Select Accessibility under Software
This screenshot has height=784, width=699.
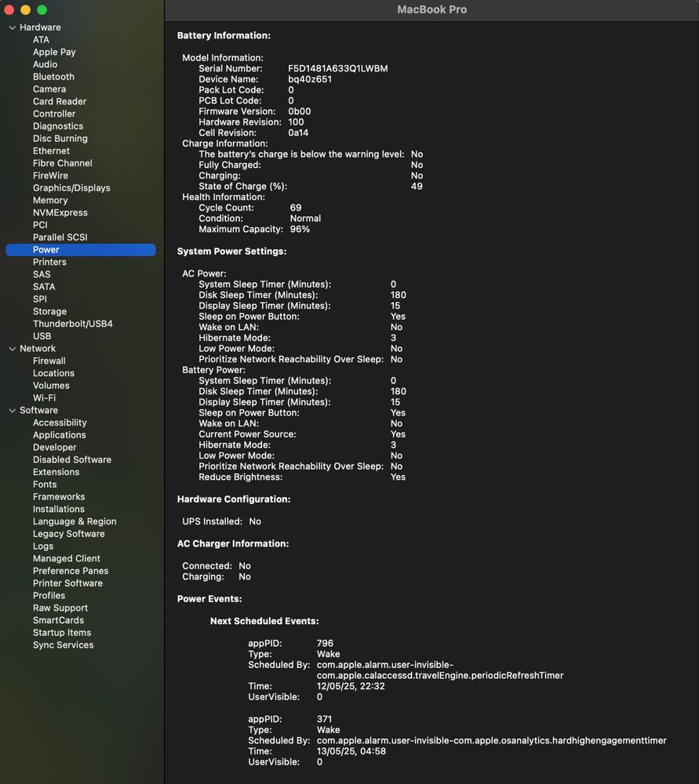pyautogui.click(x=60, y=423)
